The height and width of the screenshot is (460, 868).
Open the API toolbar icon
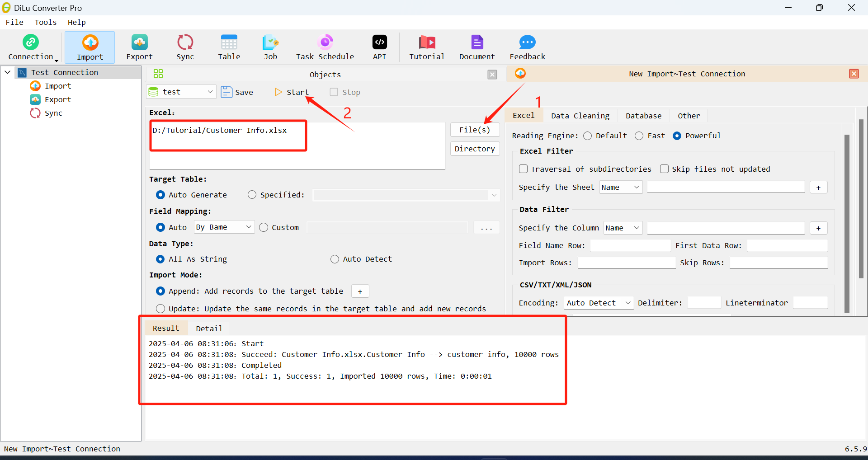point(379,42)
